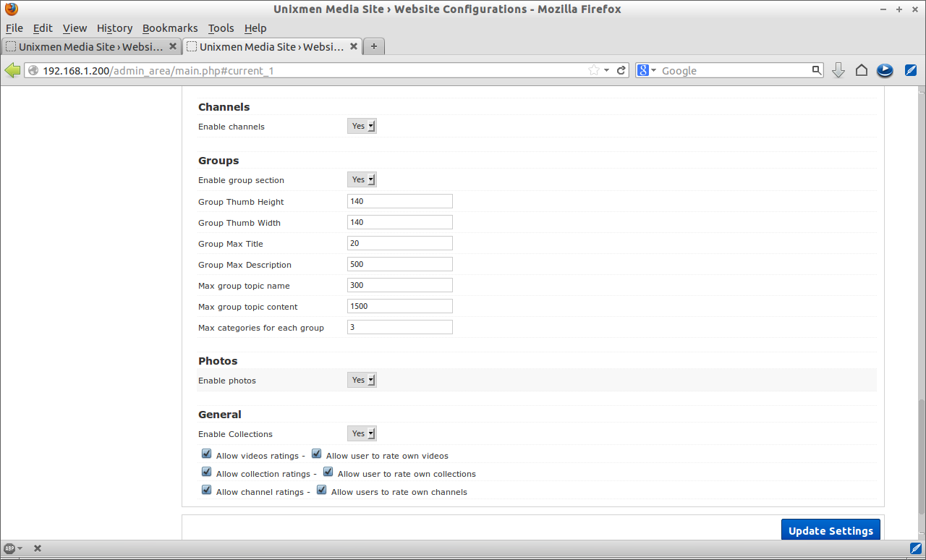Toggle Allow users to rate own channels
The width and height of the screenshot is (926, 560).
pyautogui.click(x=322, y=491)
